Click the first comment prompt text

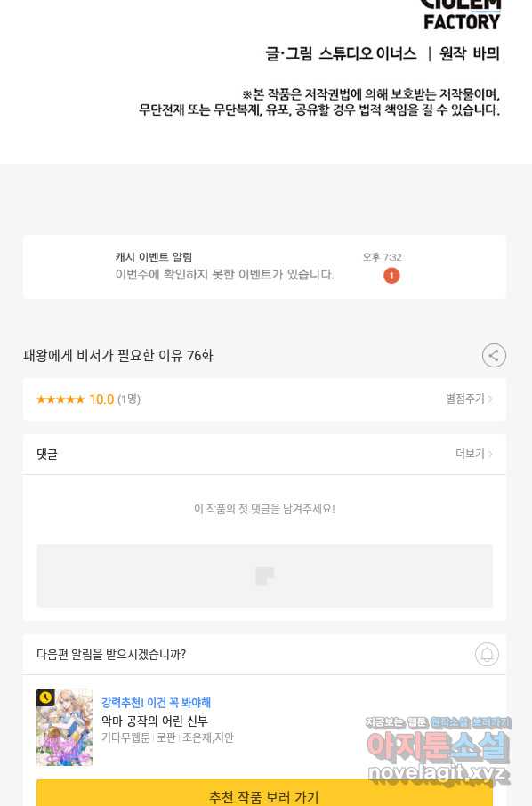264,509
